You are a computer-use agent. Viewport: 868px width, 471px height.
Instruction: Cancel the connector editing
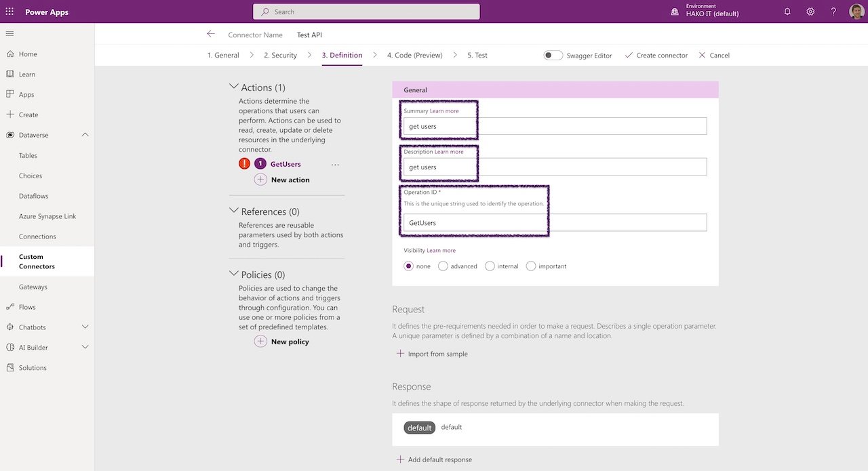713,55
